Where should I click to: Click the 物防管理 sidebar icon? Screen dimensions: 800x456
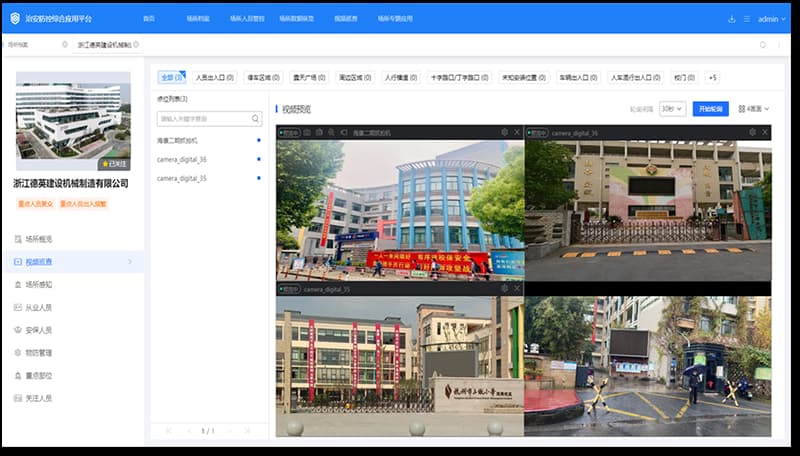click(x=18, y=353)
